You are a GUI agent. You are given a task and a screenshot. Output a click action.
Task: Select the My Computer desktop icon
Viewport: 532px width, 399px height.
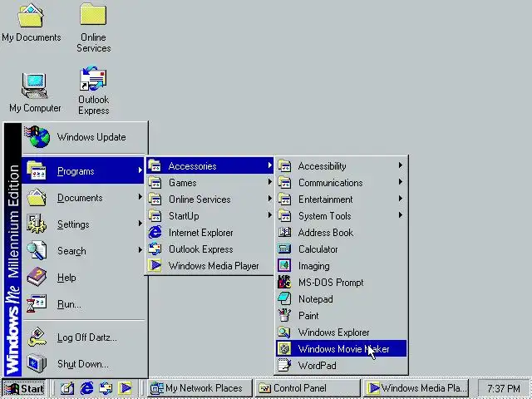point(34,86)
